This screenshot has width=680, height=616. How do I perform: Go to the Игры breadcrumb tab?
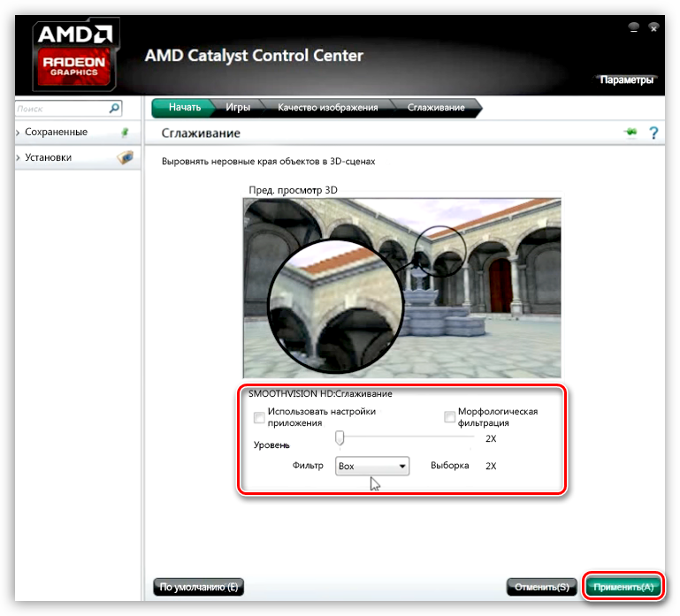pyautogui.click(x=238, y=108)
